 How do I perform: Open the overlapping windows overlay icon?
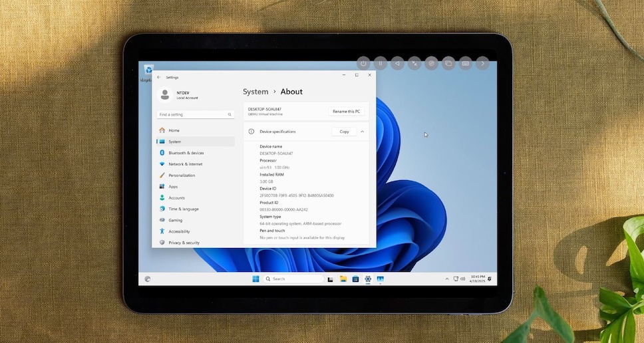pyautogui.click(x=448, y=64)
